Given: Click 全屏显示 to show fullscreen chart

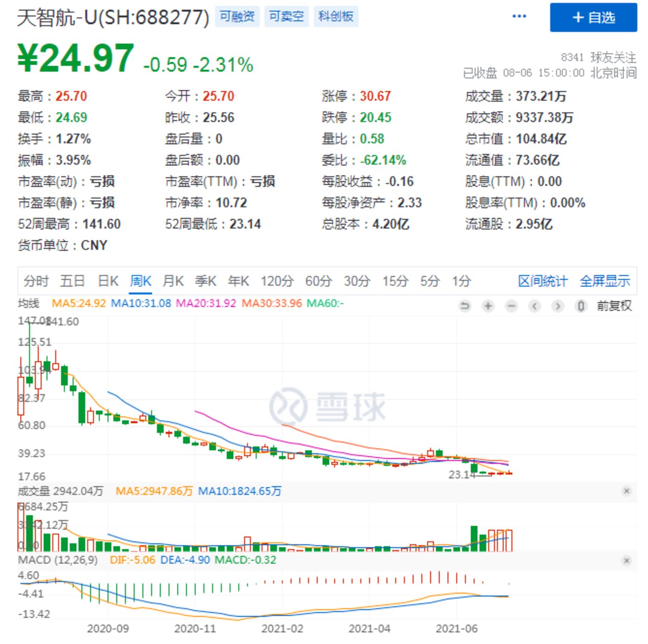Looking at the screenshot, I should click(x=604, y=281).
